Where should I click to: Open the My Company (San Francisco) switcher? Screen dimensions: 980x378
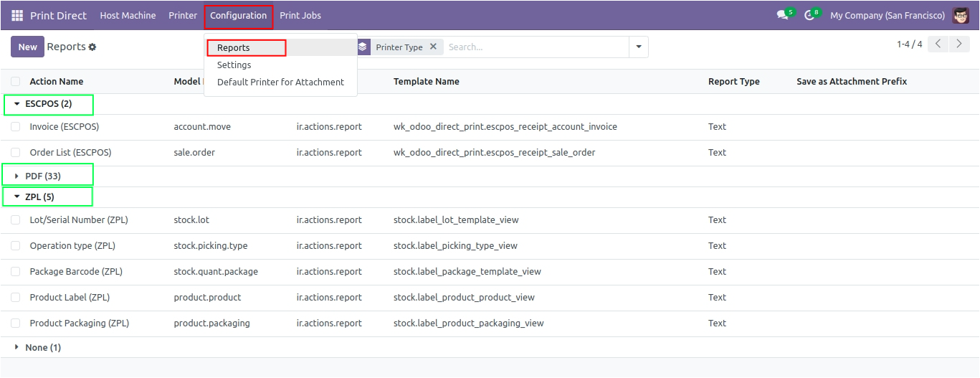tap(888, 15)
